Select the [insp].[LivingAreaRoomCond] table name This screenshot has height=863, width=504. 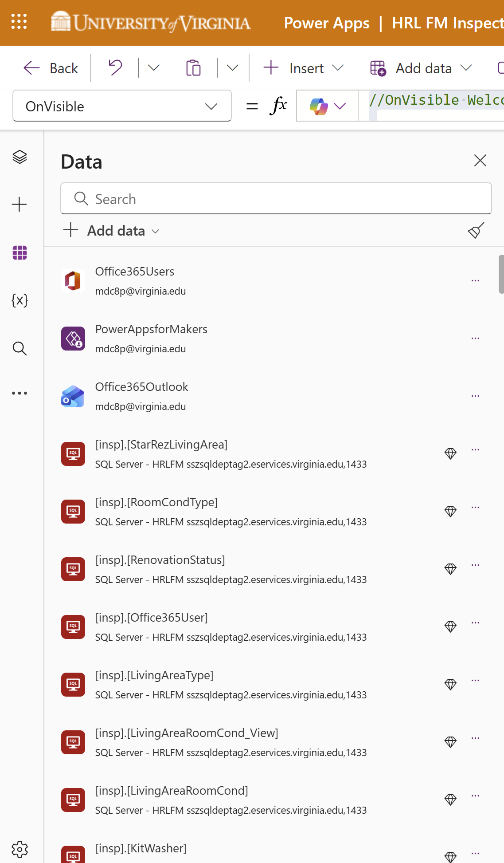[172, 791]
